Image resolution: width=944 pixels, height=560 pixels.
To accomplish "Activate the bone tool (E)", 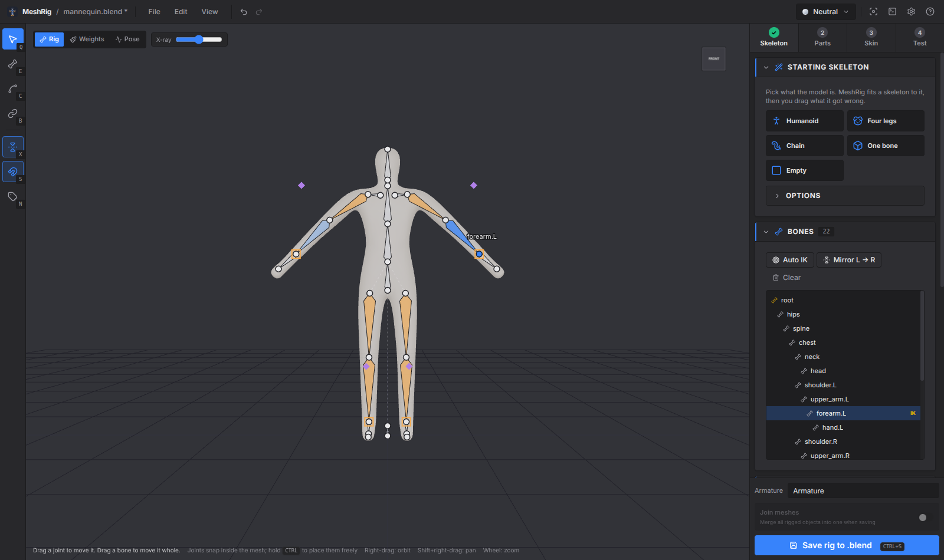I will (x=13, y=64).
